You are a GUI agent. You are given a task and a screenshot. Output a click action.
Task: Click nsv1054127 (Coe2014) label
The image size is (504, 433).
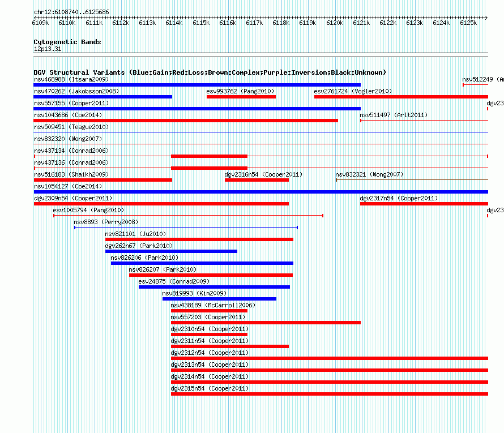68,186
